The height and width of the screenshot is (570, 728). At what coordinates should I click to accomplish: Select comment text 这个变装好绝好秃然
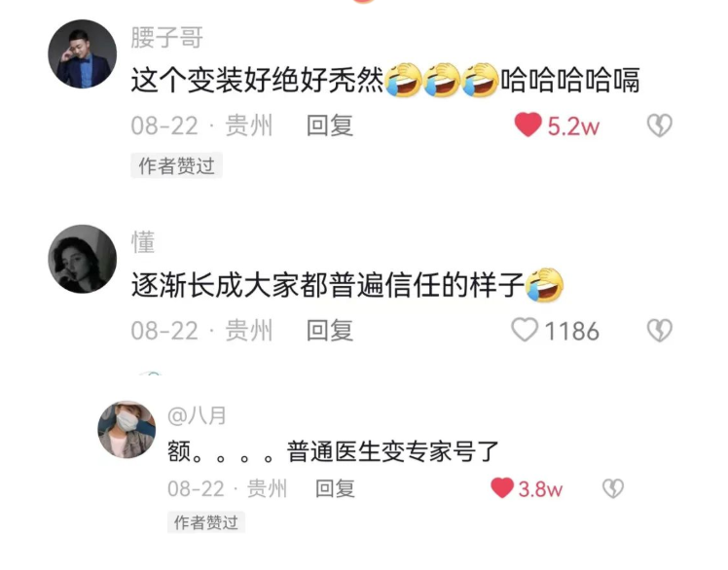(257, 80)
